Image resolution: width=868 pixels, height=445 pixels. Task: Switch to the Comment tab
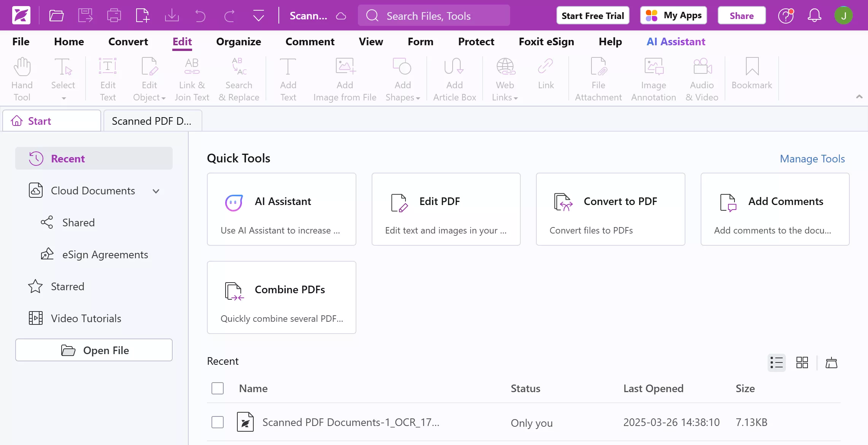point(310,41)
